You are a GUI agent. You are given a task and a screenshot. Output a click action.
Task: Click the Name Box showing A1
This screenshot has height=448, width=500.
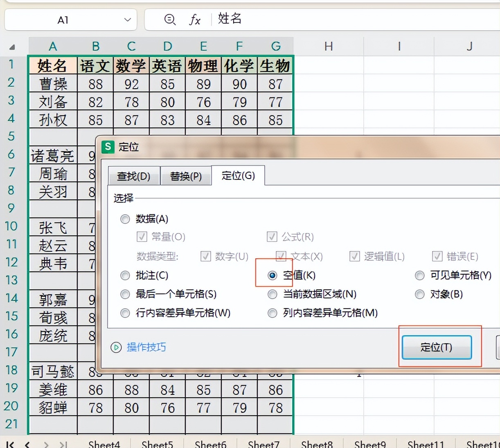(70, 20)
